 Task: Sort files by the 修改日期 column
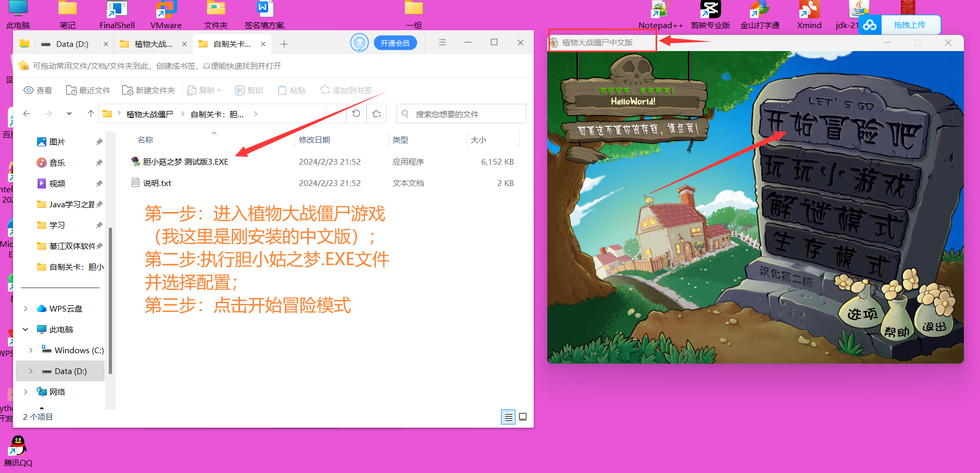(315, 140)
